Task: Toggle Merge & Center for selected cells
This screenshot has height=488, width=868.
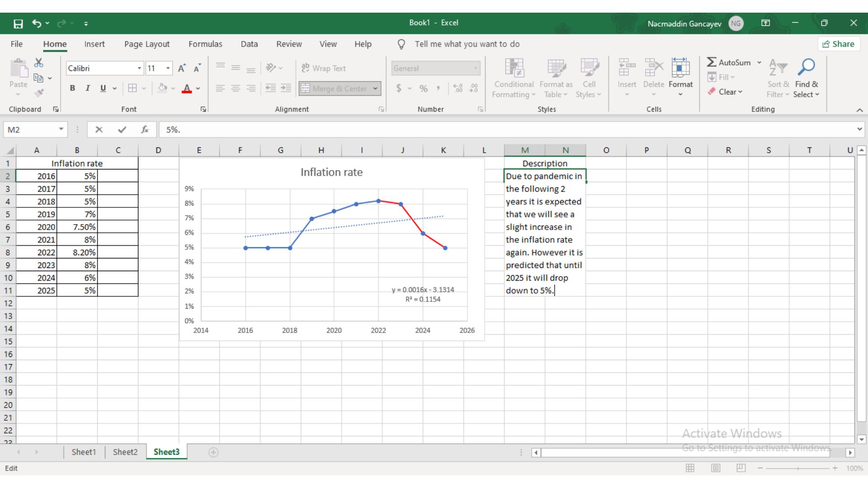Action: (335, 89)
